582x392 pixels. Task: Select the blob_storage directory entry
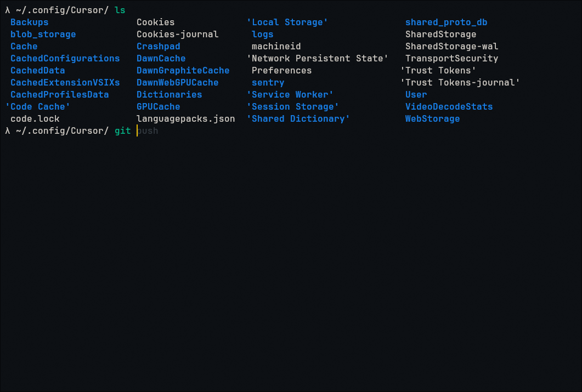(x=43, y=35)
